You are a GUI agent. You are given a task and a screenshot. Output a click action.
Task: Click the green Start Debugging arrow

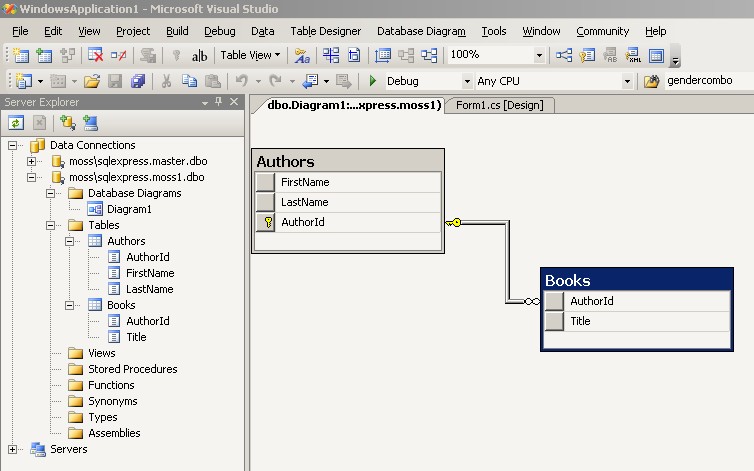[372, 81]
